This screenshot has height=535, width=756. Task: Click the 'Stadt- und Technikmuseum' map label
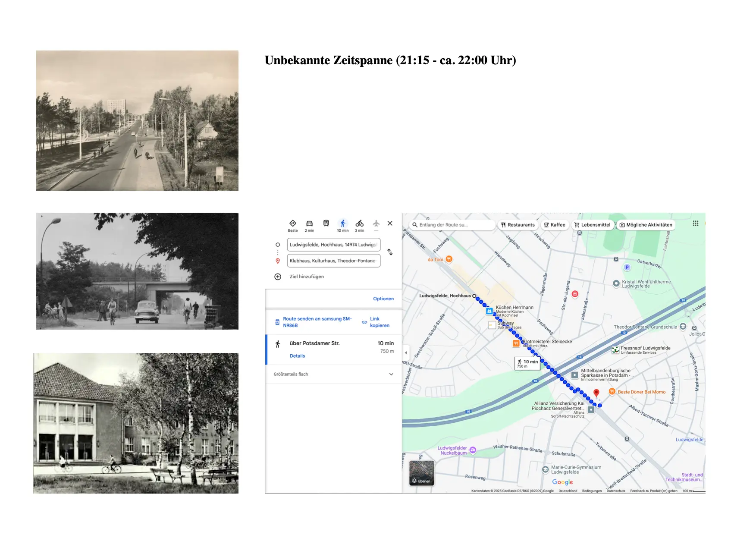pos(684,477)
